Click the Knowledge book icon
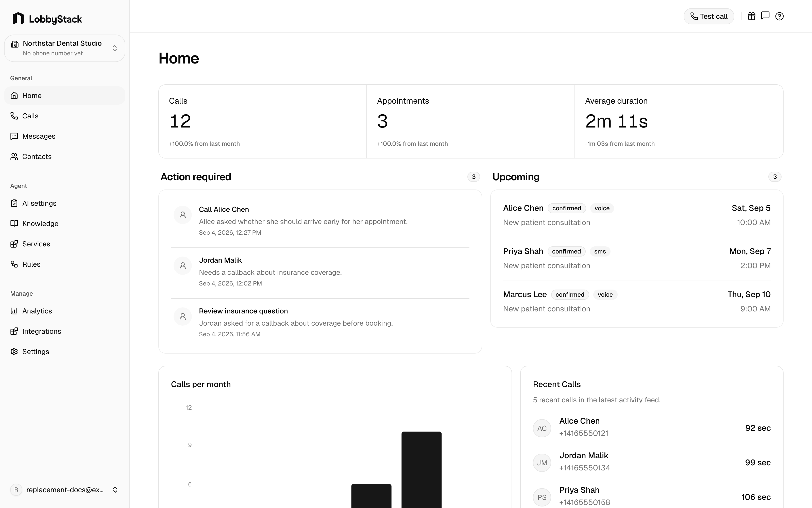This screenshot has width=812, height=508. [x=14, y=224]
